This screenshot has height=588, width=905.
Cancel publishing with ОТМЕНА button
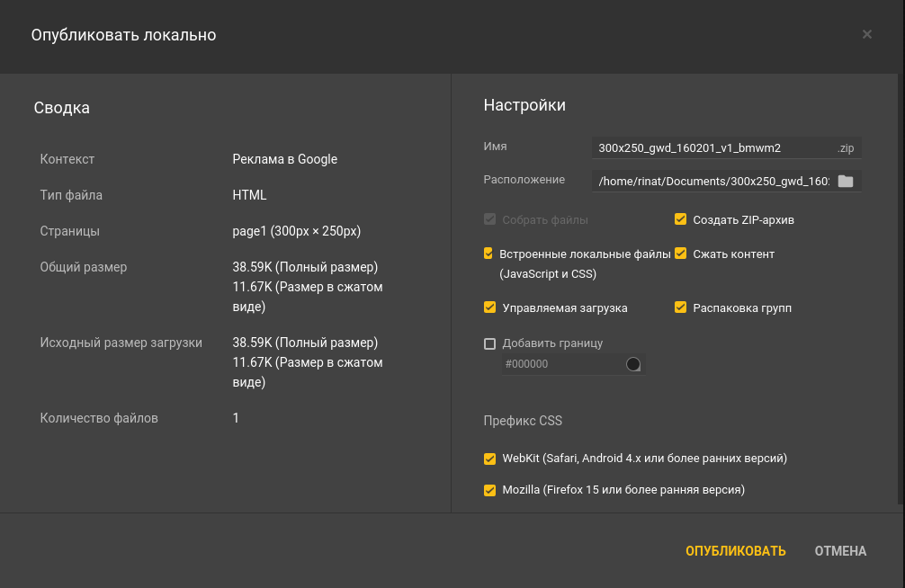pos(840,551)
